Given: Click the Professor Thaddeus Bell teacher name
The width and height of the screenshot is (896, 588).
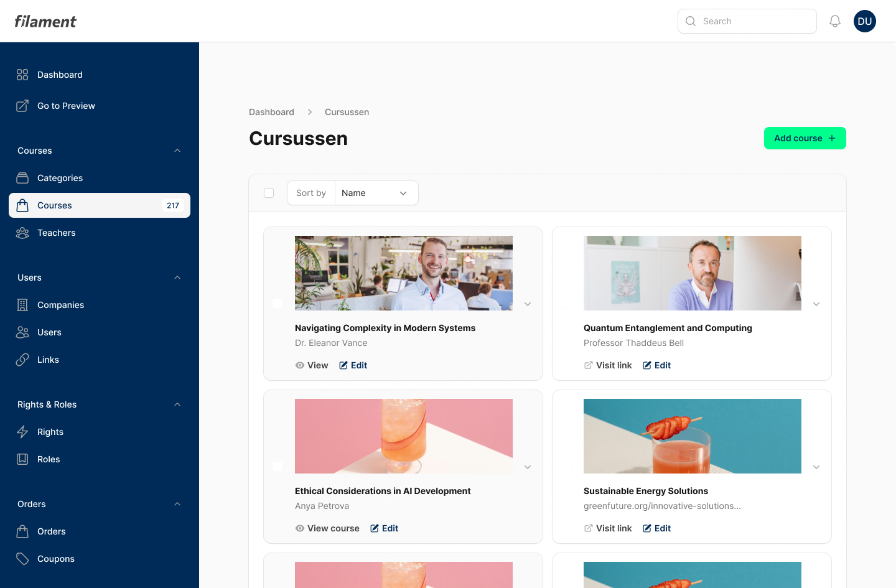Looking at the screenshot, I should coord(633,343).
